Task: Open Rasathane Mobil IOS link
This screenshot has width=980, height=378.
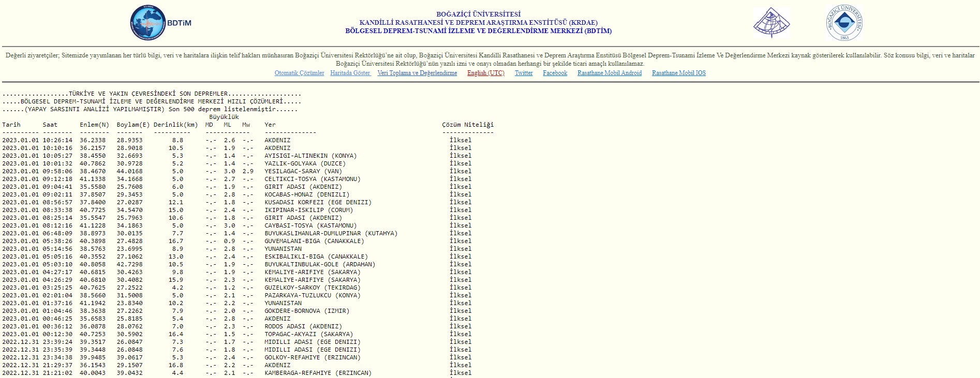Action: (679, 73)
